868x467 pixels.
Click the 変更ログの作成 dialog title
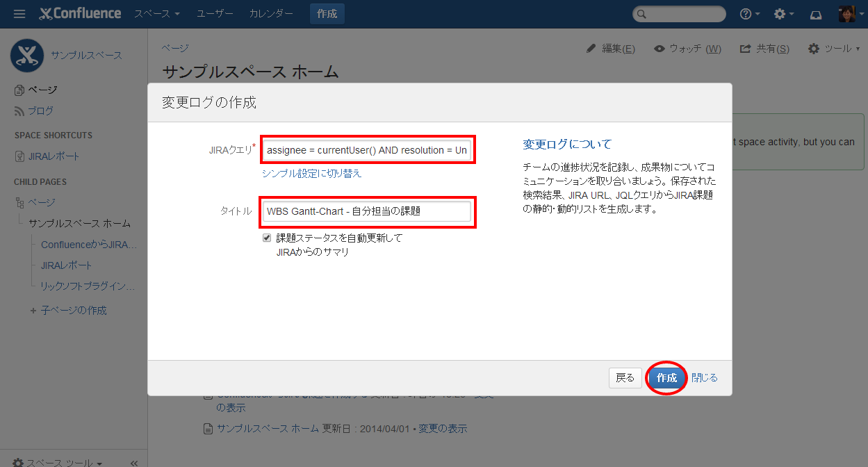tap(209, 103)
